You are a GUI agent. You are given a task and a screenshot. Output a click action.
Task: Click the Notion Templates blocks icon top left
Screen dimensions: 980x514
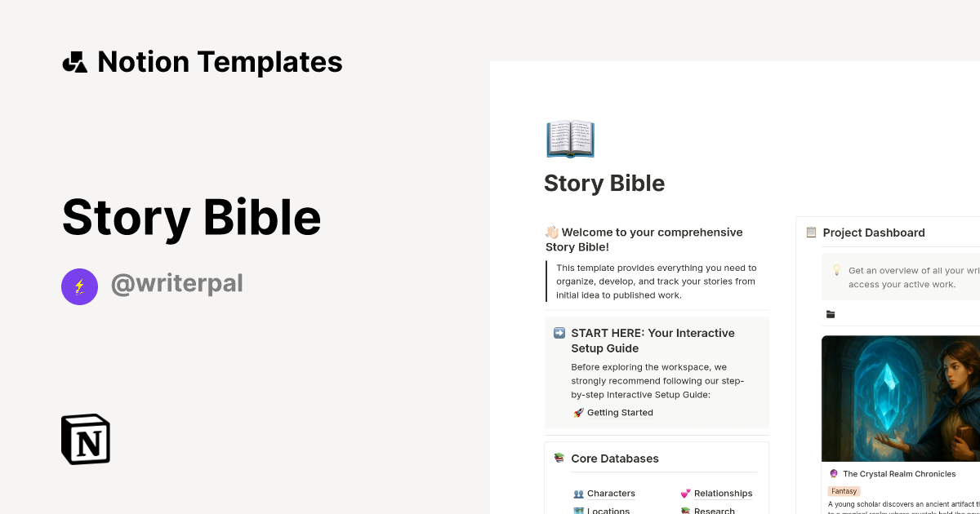tap(74, 61)
